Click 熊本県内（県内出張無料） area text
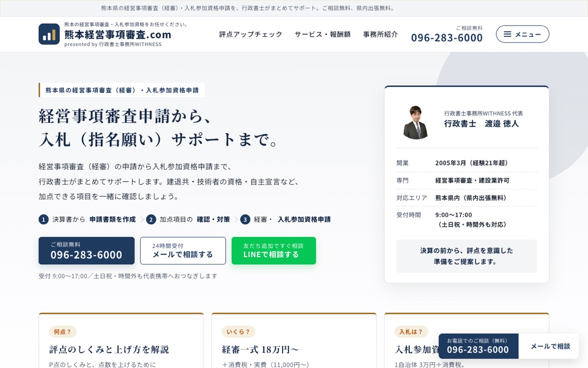This screenshot has height=368, width=588. (x=472, y=198)
